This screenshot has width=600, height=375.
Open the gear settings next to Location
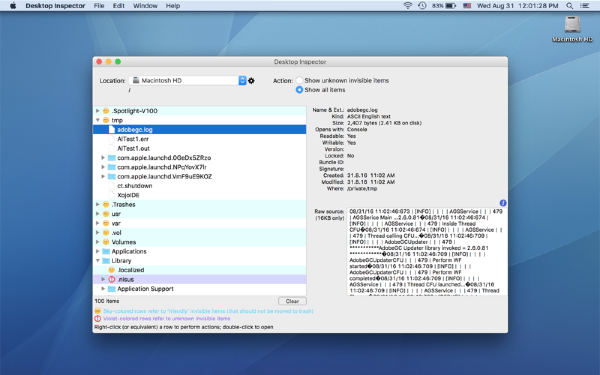(251, 81)
